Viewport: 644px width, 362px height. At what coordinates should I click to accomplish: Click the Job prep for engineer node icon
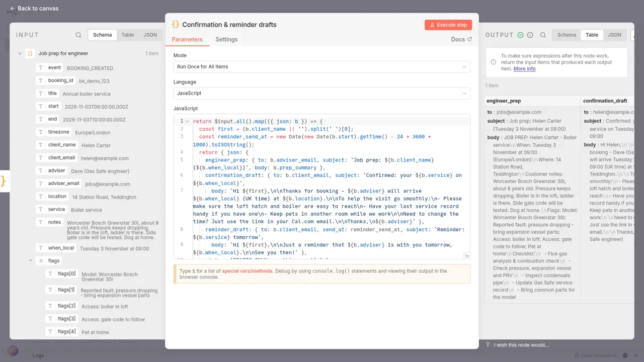click(30, 53)
